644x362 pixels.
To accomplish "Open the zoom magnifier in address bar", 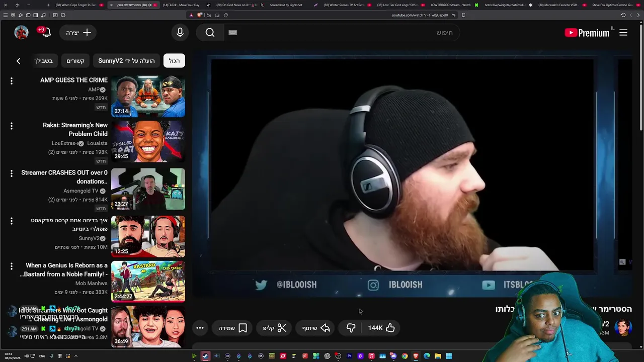I will click(226, 15).
